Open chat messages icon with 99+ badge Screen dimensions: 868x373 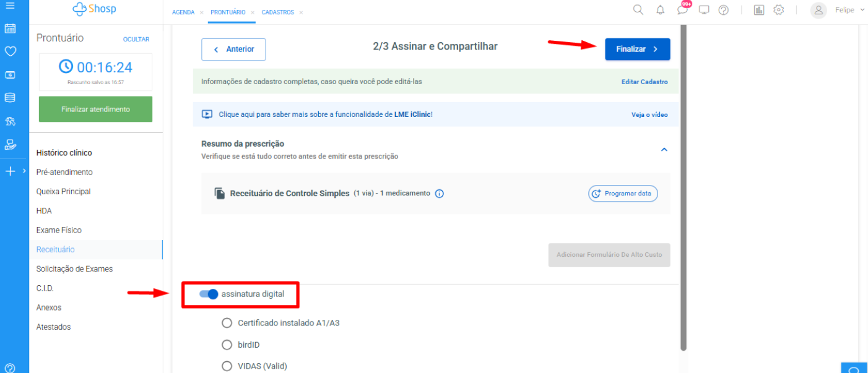pos(682,10)
